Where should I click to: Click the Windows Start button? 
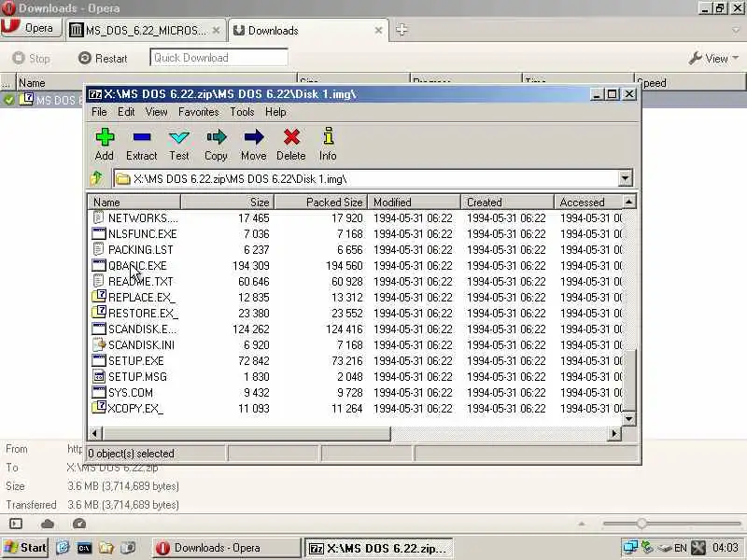(x=25, y=548)
